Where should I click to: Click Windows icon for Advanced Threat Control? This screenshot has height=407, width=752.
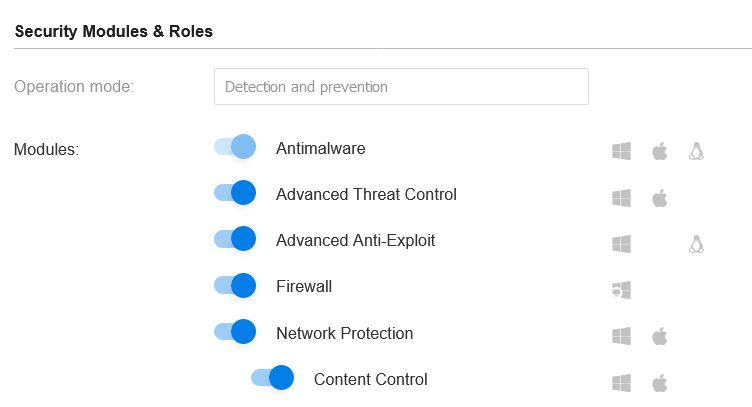click(x=622, y=198)
